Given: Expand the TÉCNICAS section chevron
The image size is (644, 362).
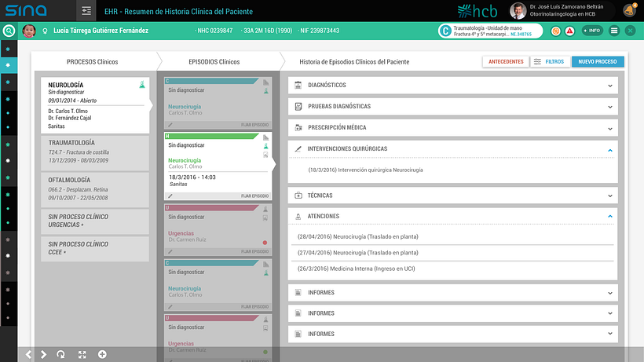Looking at the screenshot, I should point(610,196).
